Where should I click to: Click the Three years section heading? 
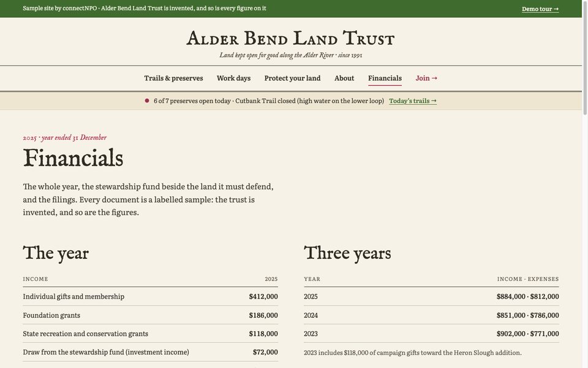(347, 253)
